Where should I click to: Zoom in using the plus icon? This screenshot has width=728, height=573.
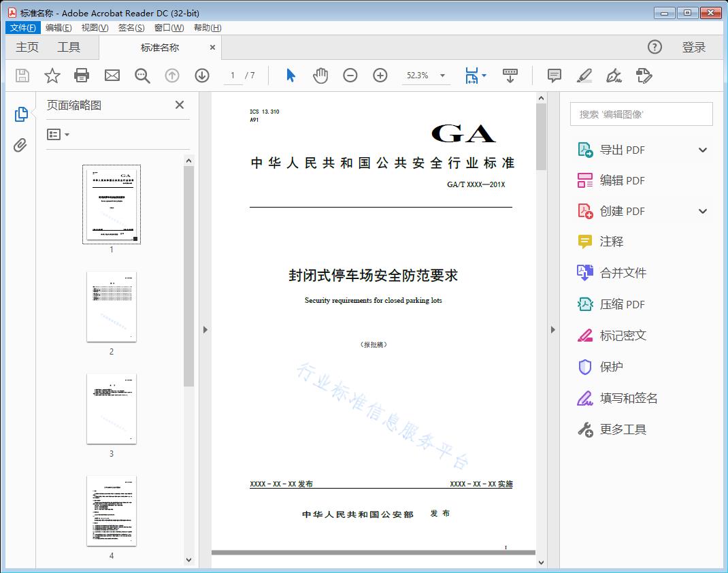pyautogui.click(x=380, y=76)
